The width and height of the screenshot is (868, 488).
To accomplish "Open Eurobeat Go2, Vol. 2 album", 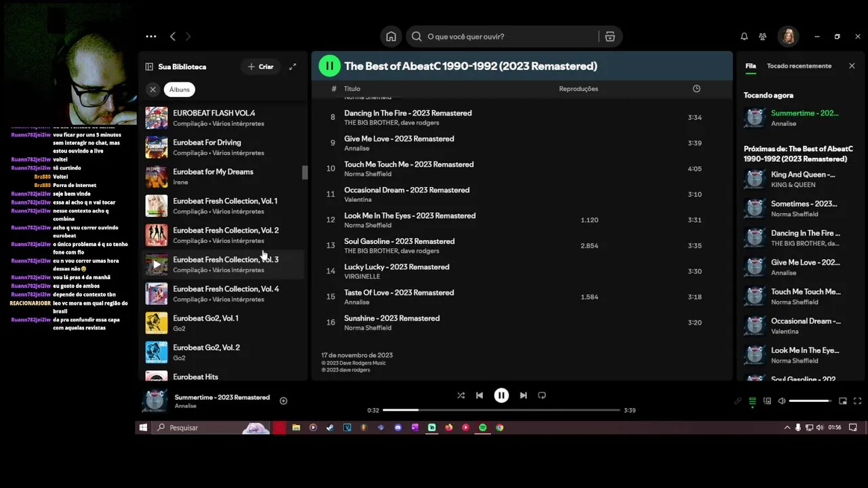I will click(224, 352).
